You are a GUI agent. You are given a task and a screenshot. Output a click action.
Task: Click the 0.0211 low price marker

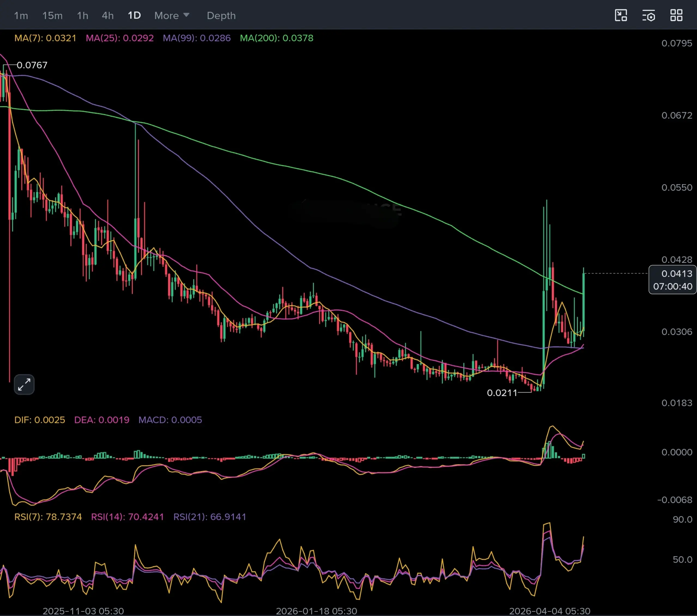click(502, 393)
